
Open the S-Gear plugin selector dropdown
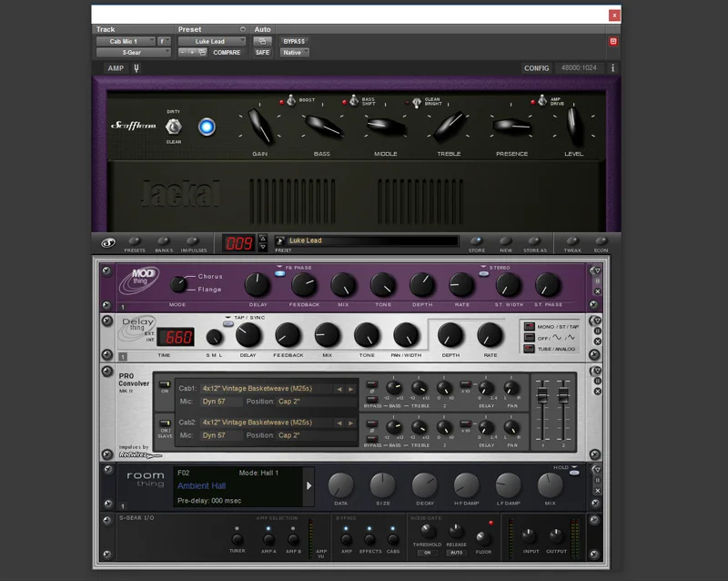coord(133,53)
